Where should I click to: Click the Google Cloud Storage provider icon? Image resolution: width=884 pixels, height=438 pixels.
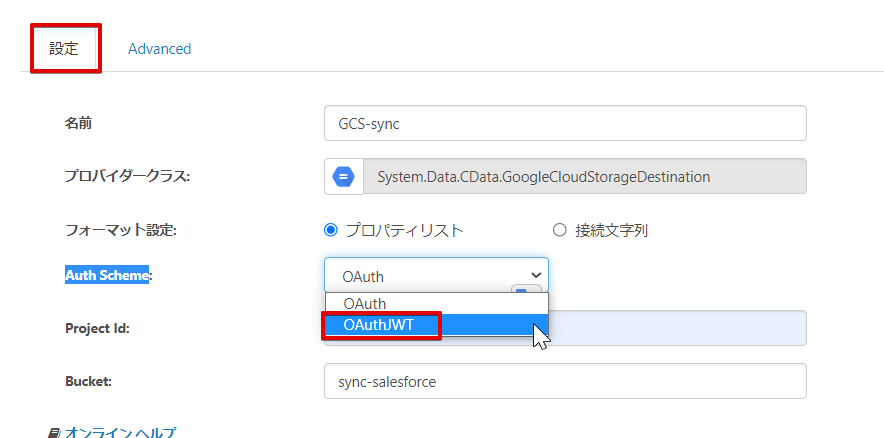click(343, 177)
